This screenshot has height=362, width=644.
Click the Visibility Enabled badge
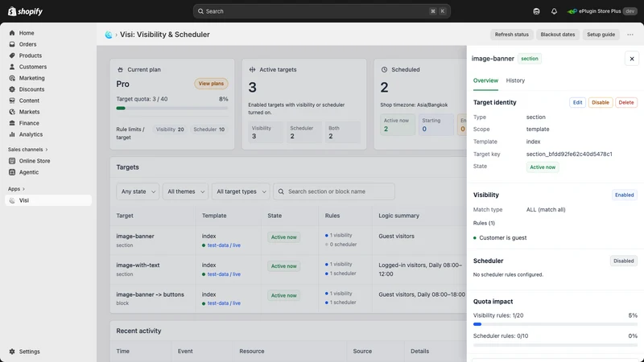(x=624, y=195)
